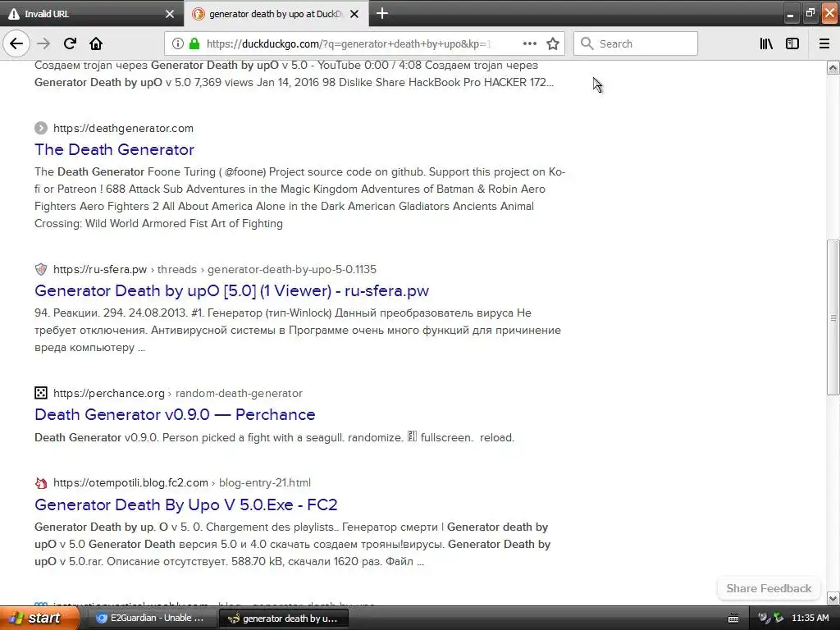Open the Firefox hamburger menu
Image resolution: width=840 pixels, height=630 pixels.
(x=824, y=43)
